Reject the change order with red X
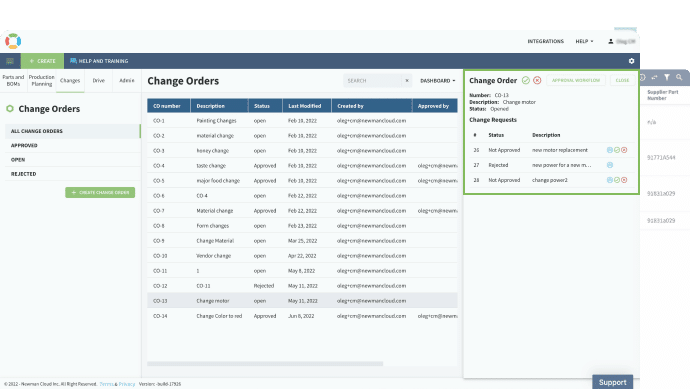The image size is (690, 389). 537,80
